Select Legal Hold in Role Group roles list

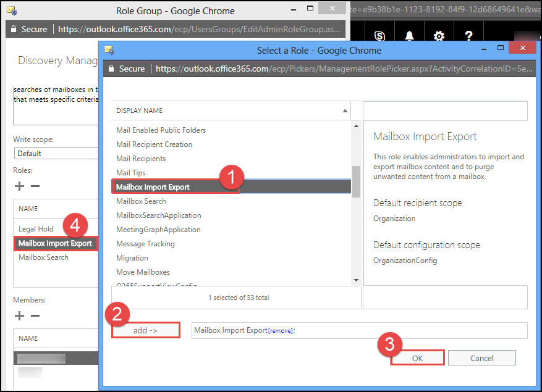(56, 229)
